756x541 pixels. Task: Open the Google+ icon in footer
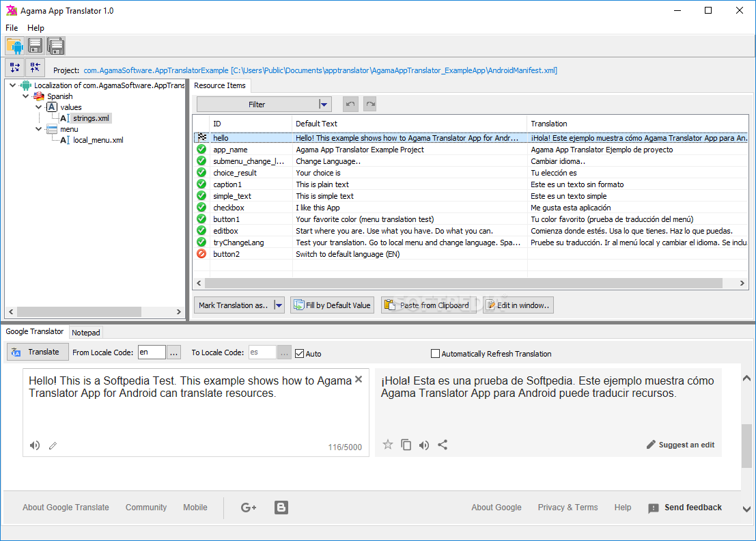(x=249, y=508)
